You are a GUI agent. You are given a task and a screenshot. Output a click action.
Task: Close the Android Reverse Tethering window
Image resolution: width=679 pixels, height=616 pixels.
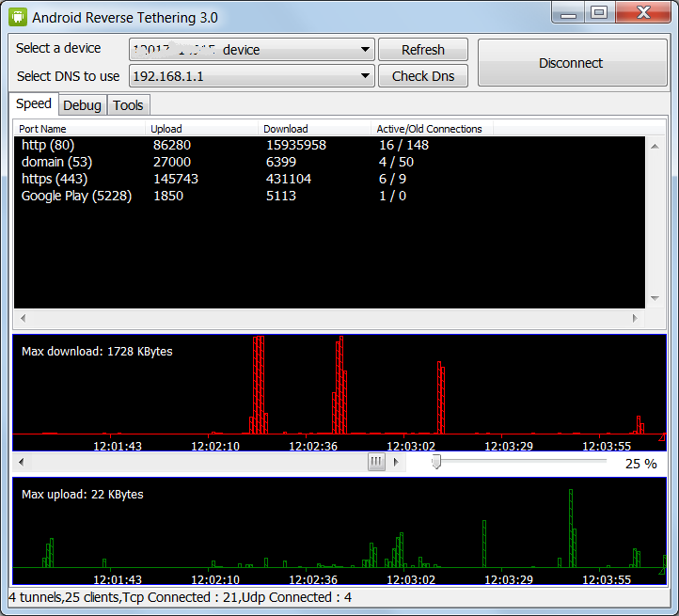[643, 12]
